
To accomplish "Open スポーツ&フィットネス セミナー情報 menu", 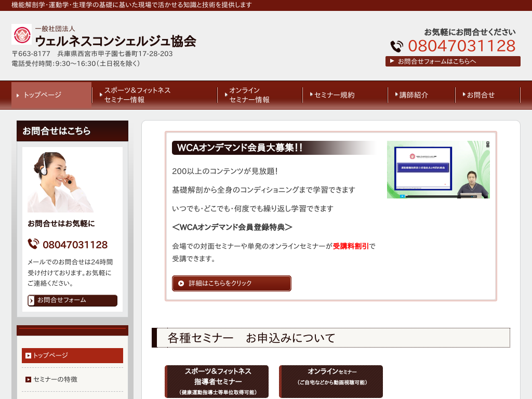I will tap(137, 95).
